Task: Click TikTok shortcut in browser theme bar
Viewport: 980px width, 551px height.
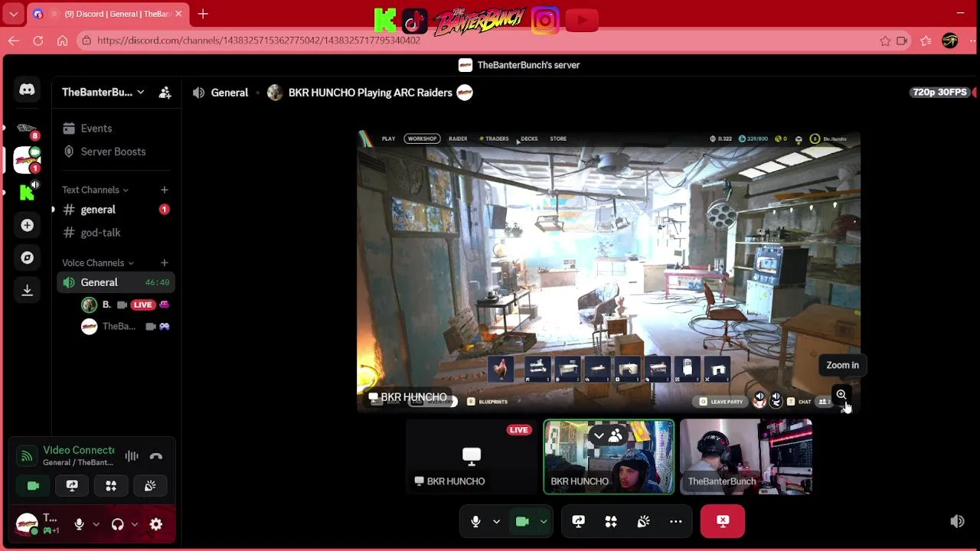Action: [414, 21]
